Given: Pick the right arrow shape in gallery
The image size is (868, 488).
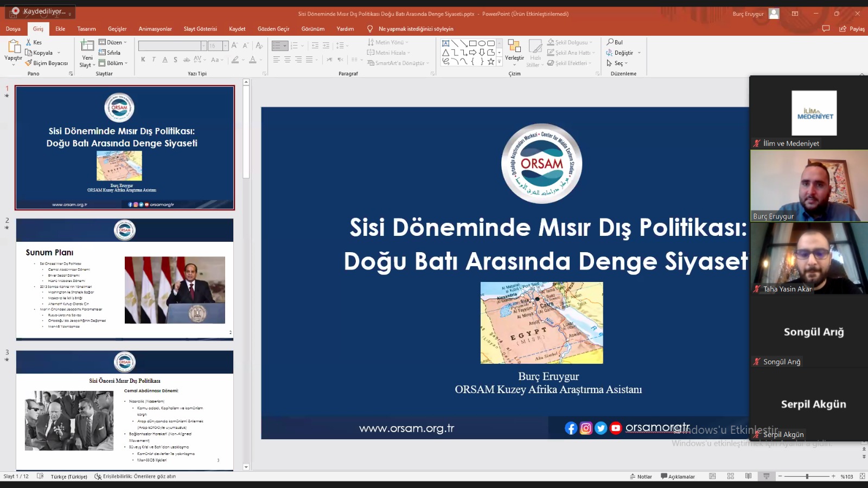Looking at the screenshot, I should pyautogui.click(x=473, y=53).
